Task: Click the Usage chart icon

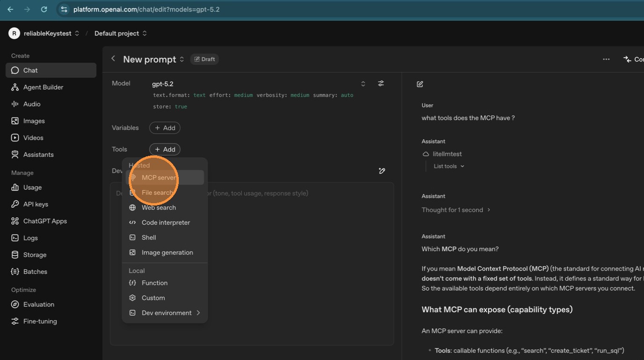Action: pyautogui.click(x=15, y=187)
